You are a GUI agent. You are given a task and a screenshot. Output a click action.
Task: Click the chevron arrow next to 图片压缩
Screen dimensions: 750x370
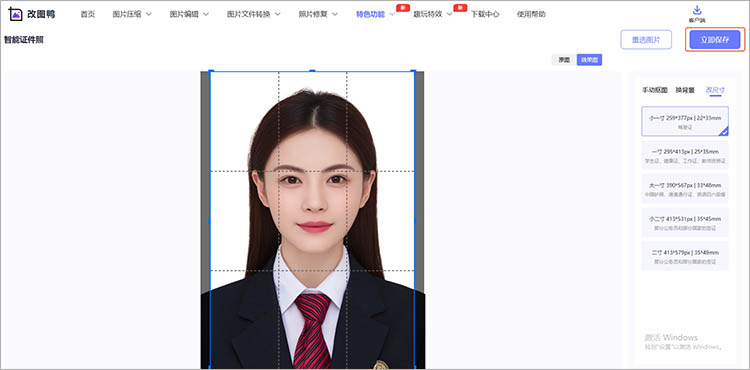[148, 14]
